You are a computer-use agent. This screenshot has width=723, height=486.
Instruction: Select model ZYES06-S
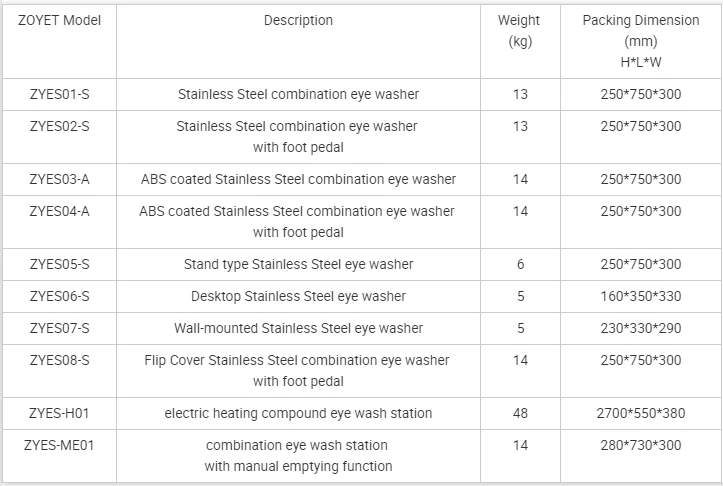tap(60, 296)
